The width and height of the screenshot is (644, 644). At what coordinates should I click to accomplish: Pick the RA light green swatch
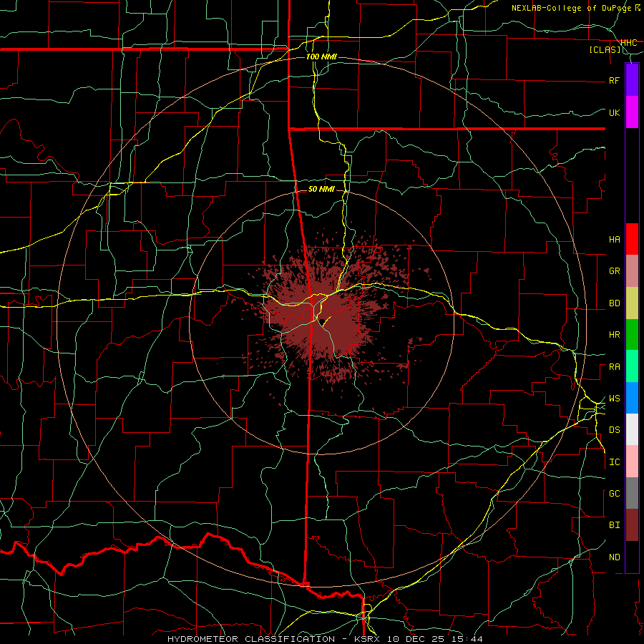click(x=632, y=366)
